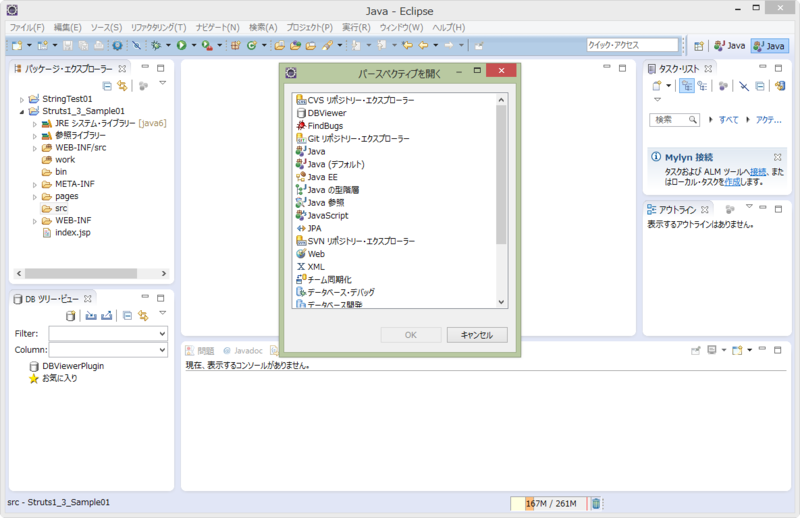Click the Open Perspective toolbar icon
Image resolution: width=800 pixels, height=518 pixels.
click(x=698, y=46)
